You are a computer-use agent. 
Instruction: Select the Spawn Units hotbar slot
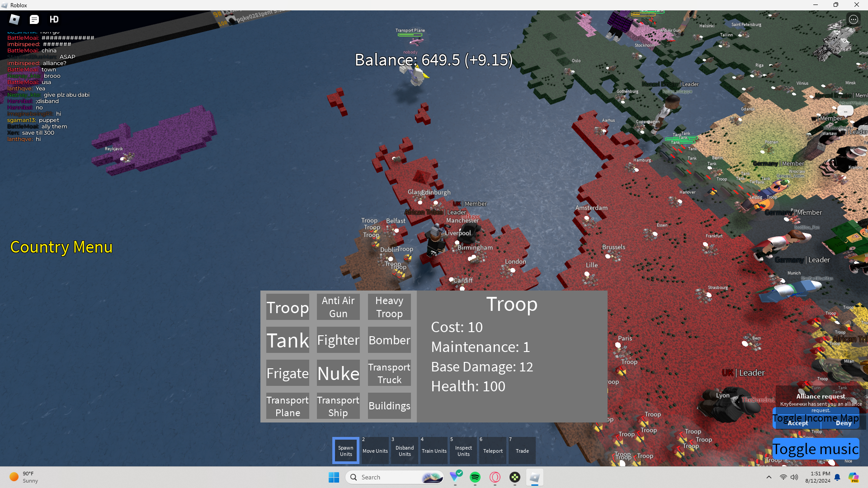(x=346, y=450)
